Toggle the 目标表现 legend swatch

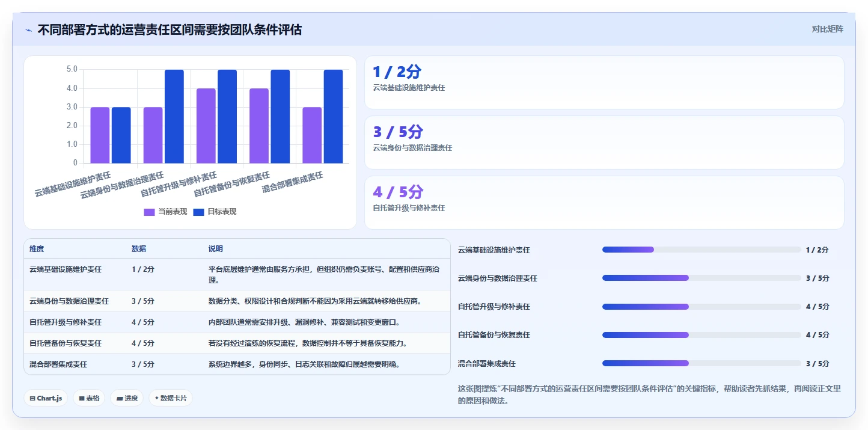click(x=198, y=212)
